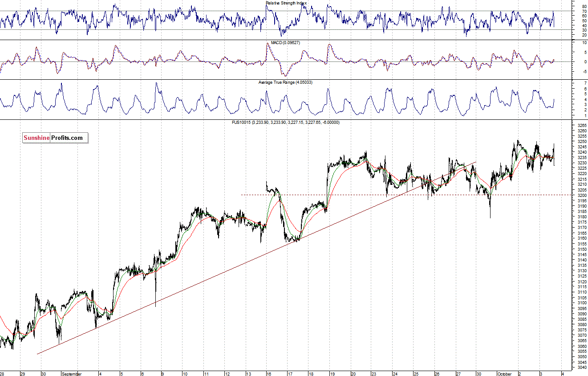Click the 23 date axis label
This screenshot has height=376, width=588.
point(374,373)
